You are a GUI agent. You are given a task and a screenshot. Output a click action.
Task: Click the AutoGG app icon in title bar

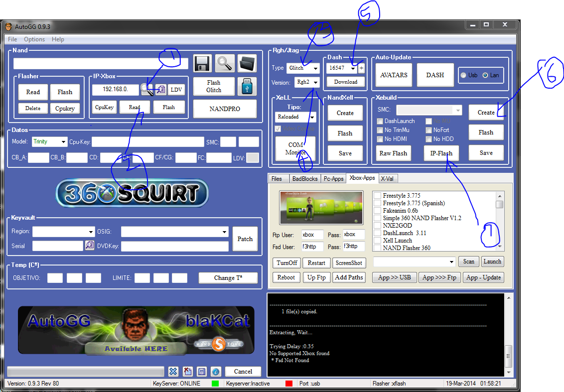pos(8,26)
